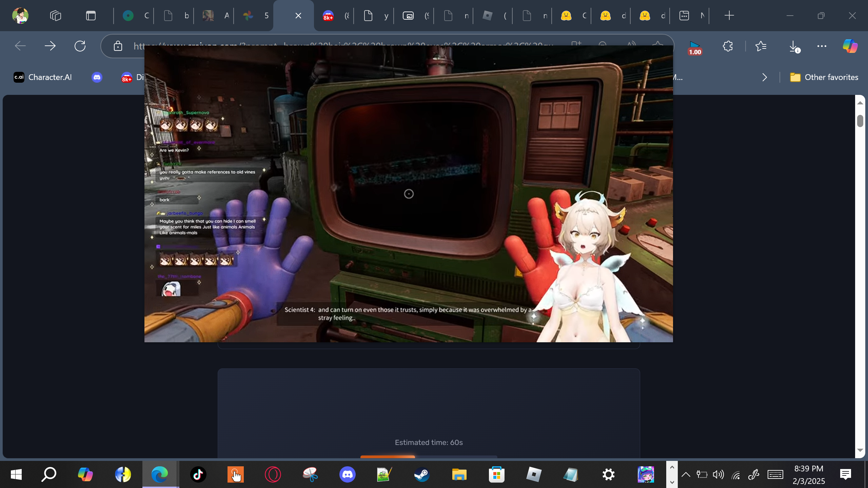Image resolution: width=868 pixels, height=488 pixels.
Task: Open the browser Workspaces icon
Action: pyautogui.click(x=56, y=16)
